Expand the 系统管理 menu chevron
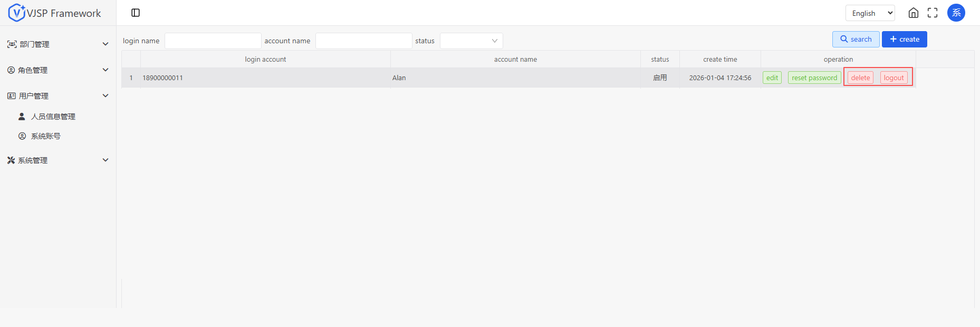The height and width of the screenshot is (327, 980). pyautogui.click(x=105, y=160)
